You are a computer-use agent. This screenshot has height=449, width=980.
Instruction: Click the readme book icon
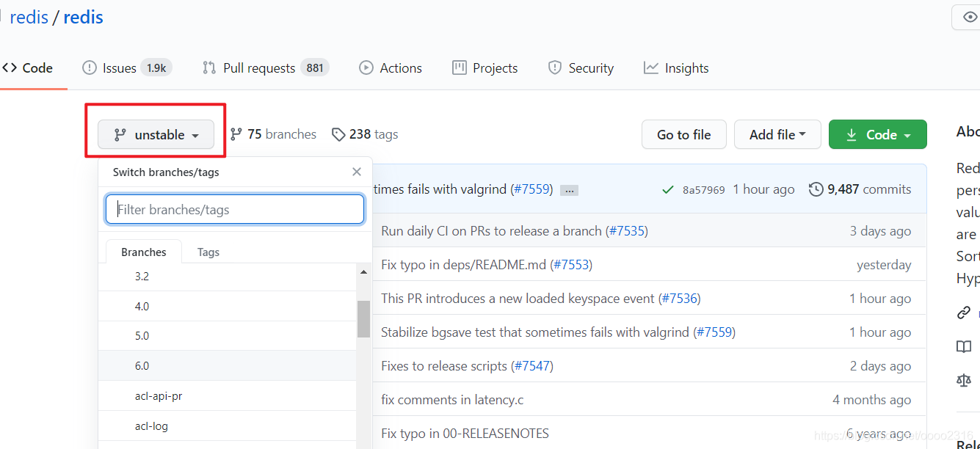pyautogui.click(x=964, y=347)
